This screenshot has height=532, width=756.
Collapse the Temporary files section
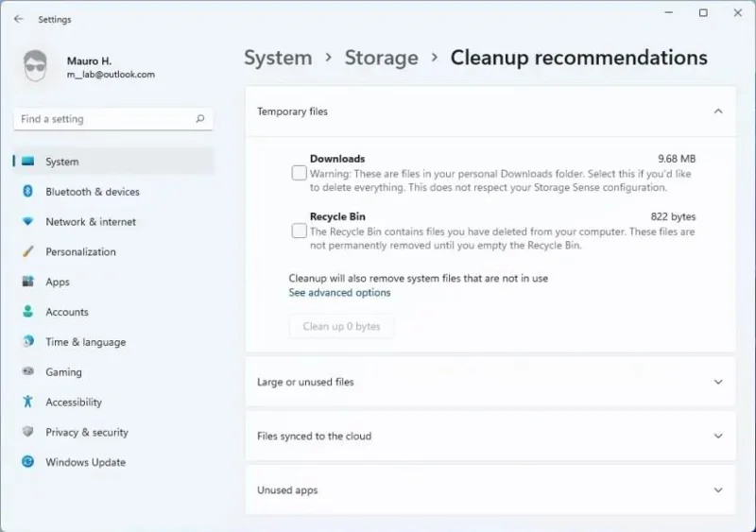(x=718, y=112)
